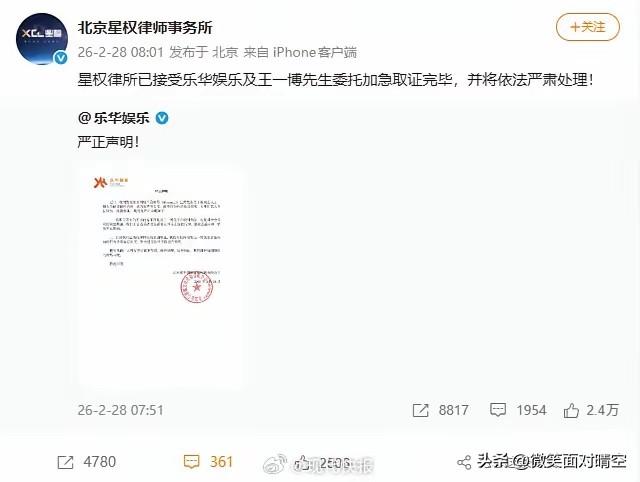Click the Weibo logo watermark
The height and width of the screenshot is (482, 640).
pyautogui.click(x=276, y=463)
